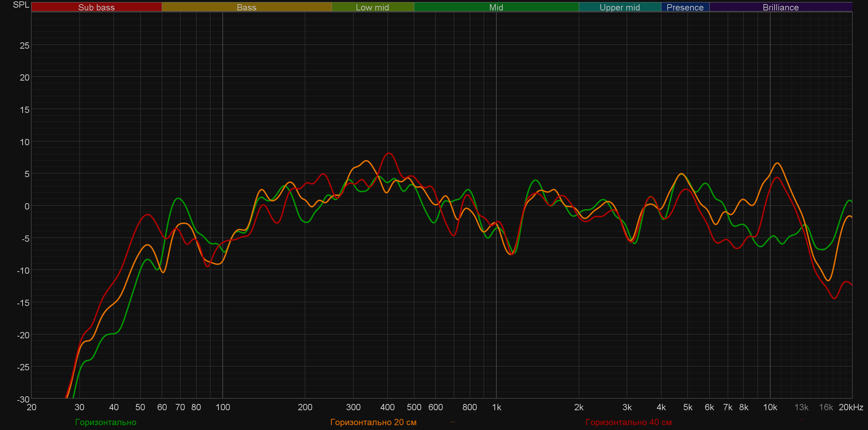The image size is (868, 430).
Task: Click the SPL axis title
Action: [21, 5]
